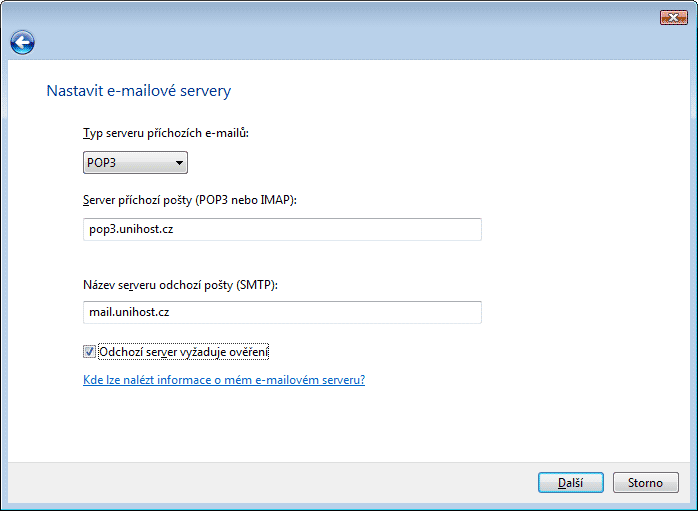
Task: Close the e-mail setup wizard window
Action: 674,17
